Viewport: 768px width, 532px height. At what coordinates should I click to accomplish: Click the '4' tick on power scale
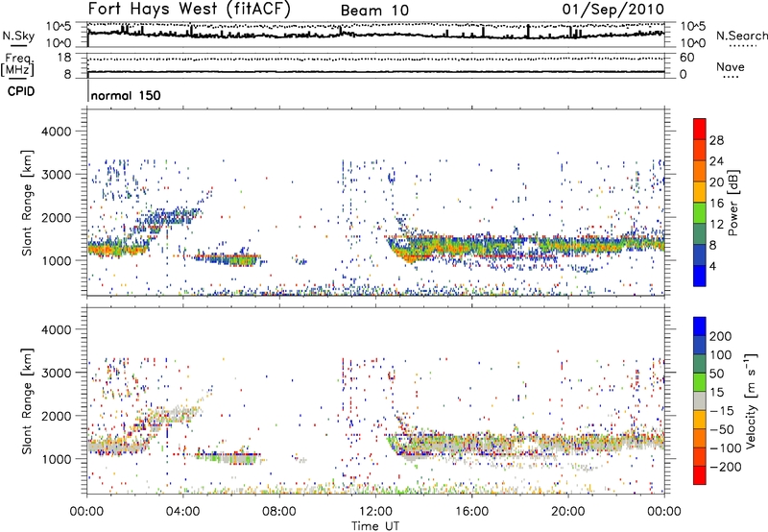tap(712, 266)
